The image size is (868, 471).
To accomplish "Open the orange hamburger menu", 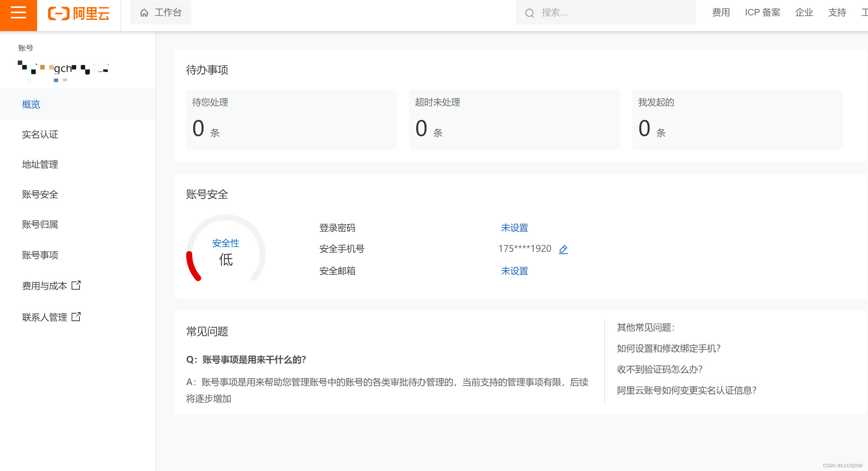I will 18,13.
